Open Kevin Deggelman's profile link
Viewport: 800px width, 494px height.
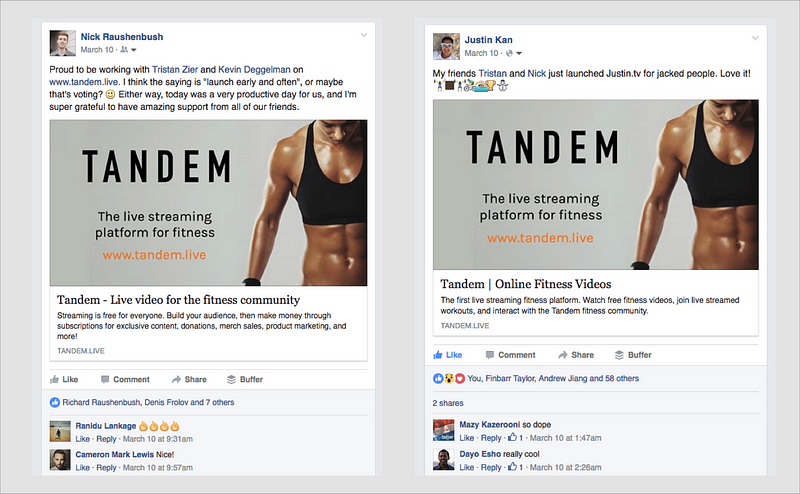click(x=254, y=69)
